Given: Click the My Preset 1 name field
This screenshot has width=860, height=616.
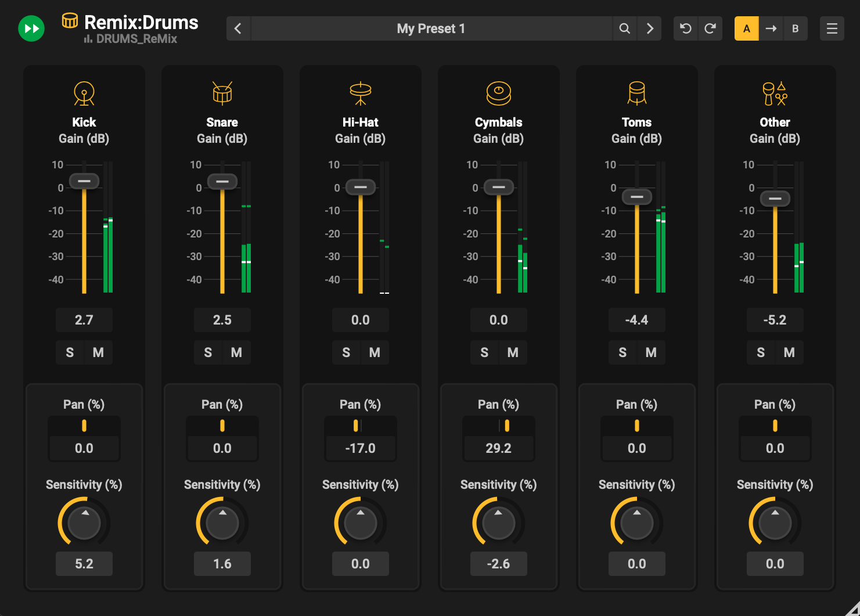Looking at the screenshot, I should tap(431, 28).
